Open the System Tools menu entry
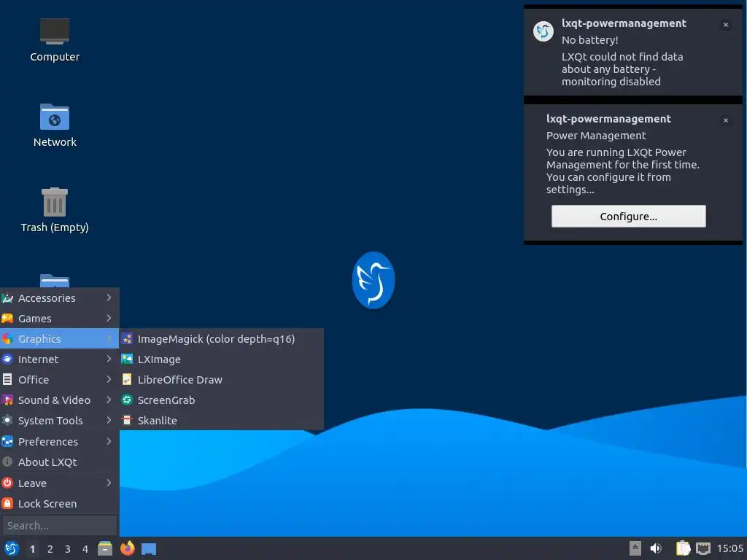Image resolution: width=747 pixels, height=560 pixels. [x=60, y=421]
